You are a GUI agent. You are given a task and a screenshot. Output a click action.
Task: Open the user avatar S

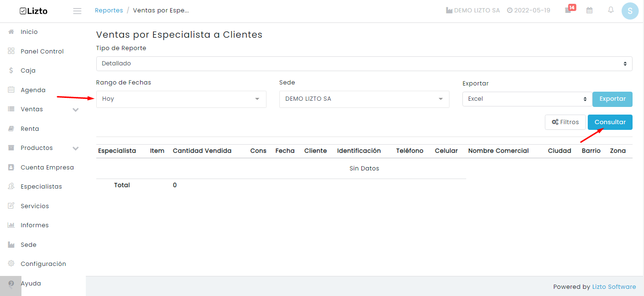pyautogui.click(x=630, y=11)
